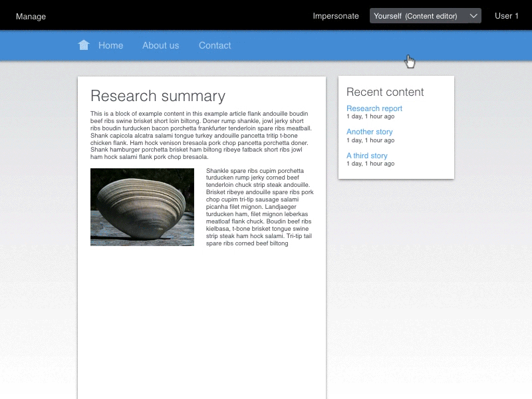Navigate to About us
The height and width of the screenshot is (399, 532).
pos(160,45)
